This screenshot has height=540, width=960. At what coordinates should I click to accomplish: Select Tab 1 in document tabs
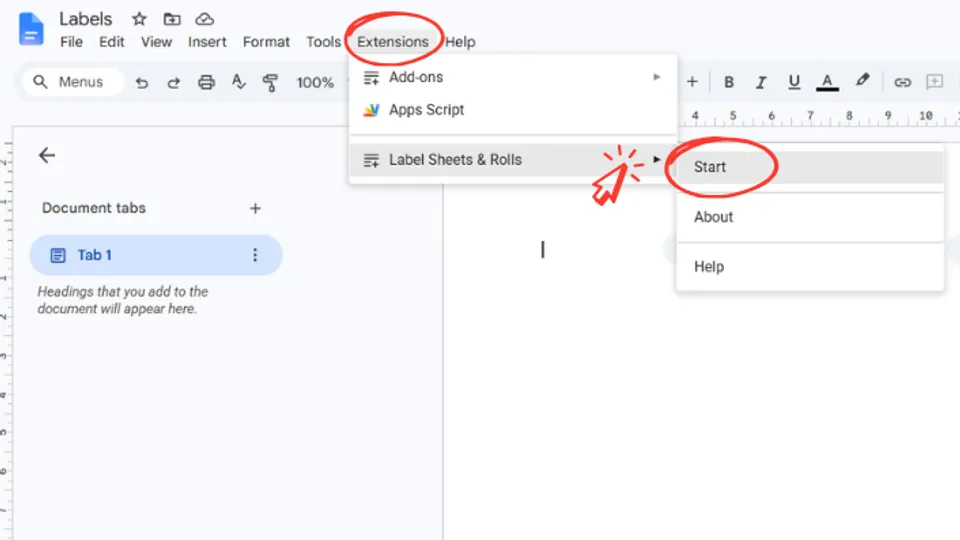(x=156, y=255)
